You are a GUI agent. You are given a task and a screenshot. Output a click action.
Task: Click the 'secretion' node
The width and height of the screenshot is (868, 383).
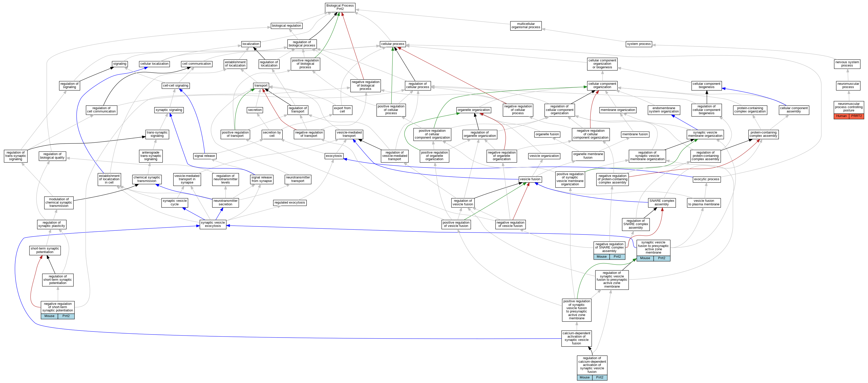pos(255,110)
